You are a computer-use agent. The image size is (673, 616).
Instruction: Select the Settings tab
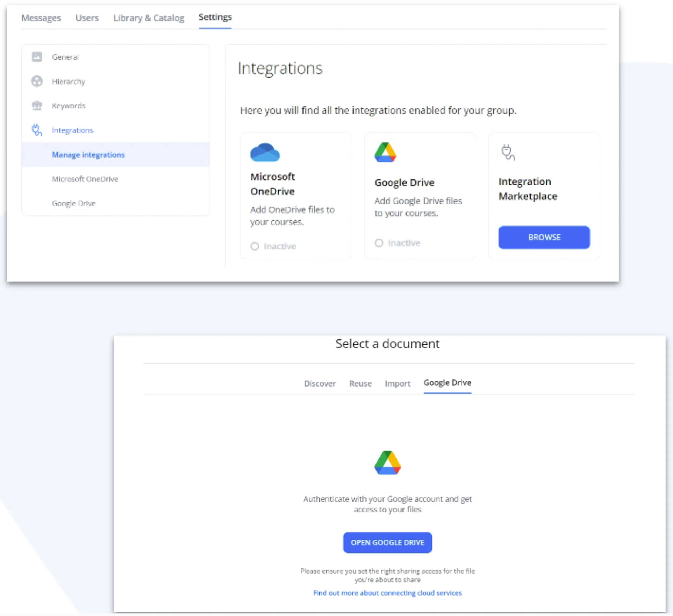pos(215,17)
